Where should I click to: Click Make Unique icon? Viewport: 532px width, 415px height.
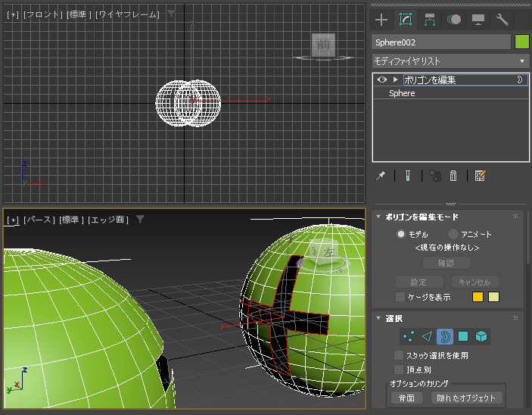[x=435, y=176]
